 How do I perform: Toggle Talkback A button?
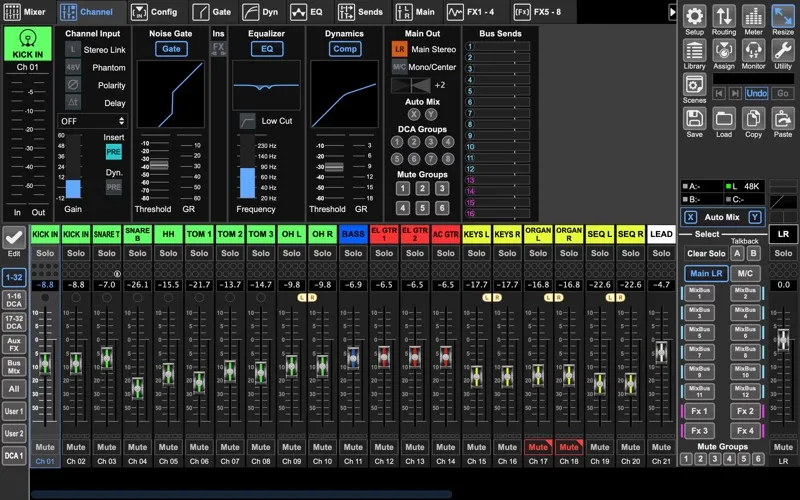pyautogui.click(x=737, y=254)
